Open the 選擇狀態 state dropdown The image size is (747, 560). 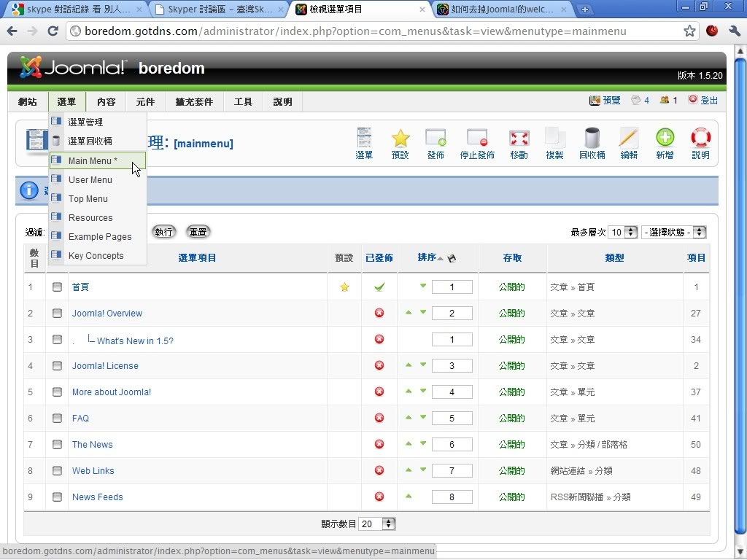click(x=673, y=233)
